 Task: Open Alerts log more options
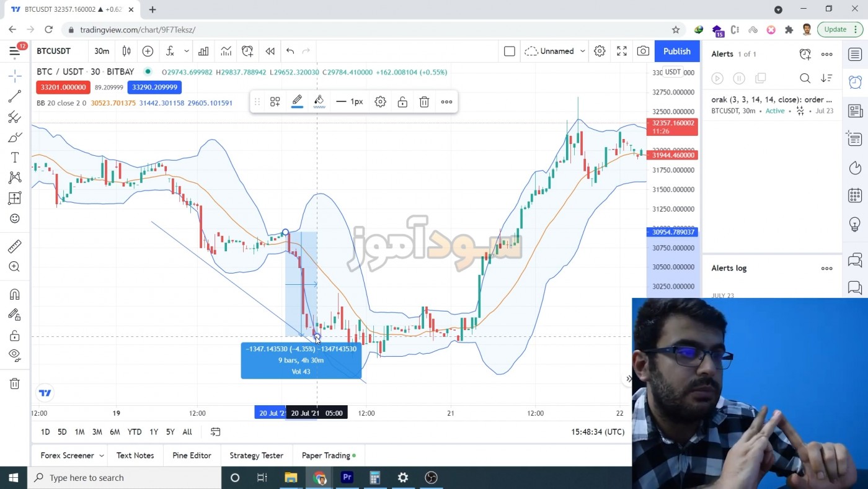click(826, 268)
